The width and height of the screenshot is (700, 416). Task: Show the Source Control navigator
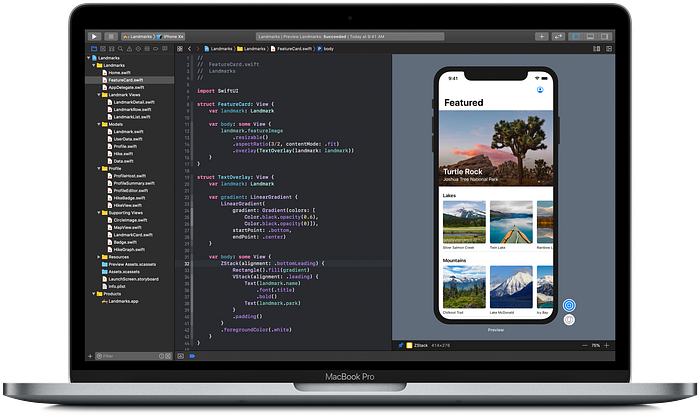pos(103,49)
